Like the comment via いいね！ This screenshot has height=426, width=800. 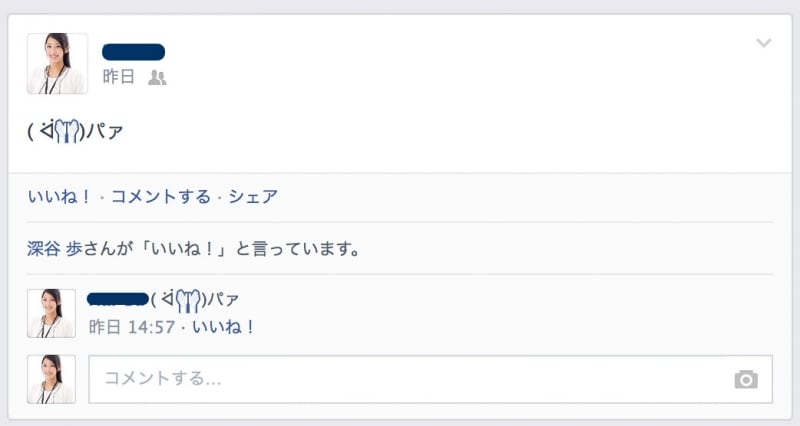[223, 327]
